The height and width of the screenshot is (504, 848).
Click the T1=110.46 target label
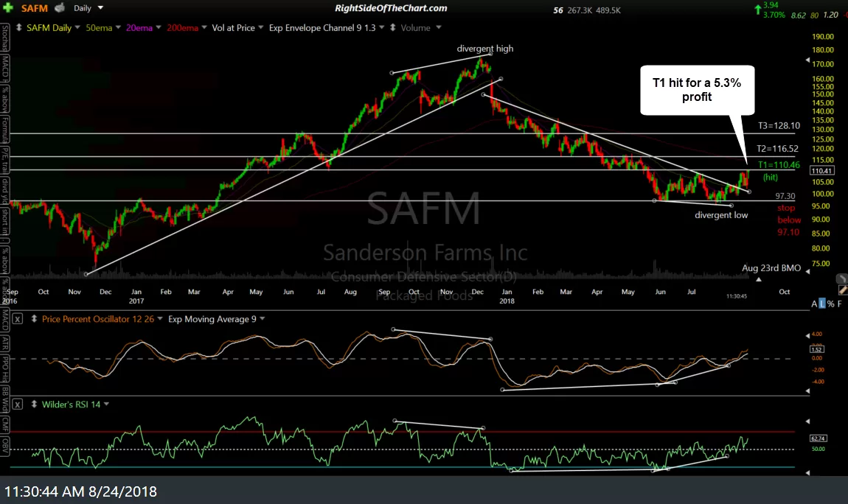tap(779, 165)
